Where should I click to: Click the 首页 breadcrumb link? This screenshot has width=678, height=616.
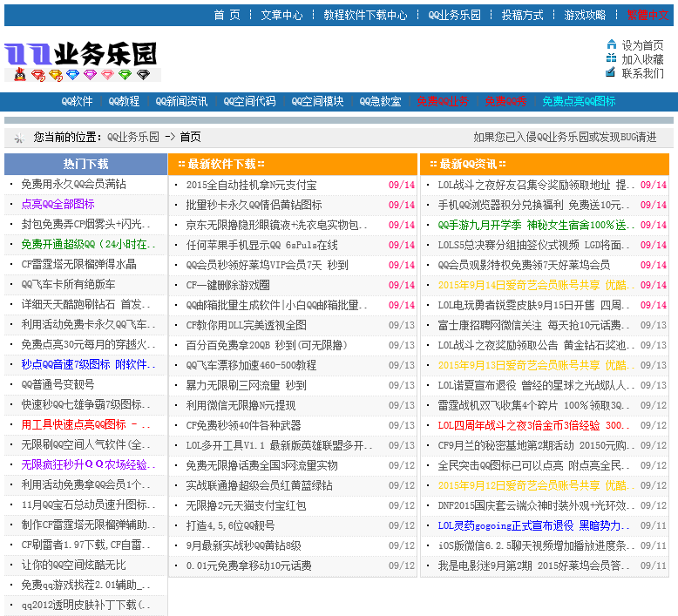tap(190, 138)
